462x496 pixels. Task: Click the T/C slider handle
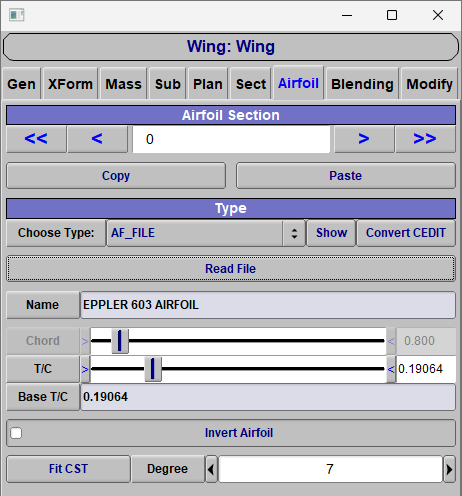tap(153, 369)
